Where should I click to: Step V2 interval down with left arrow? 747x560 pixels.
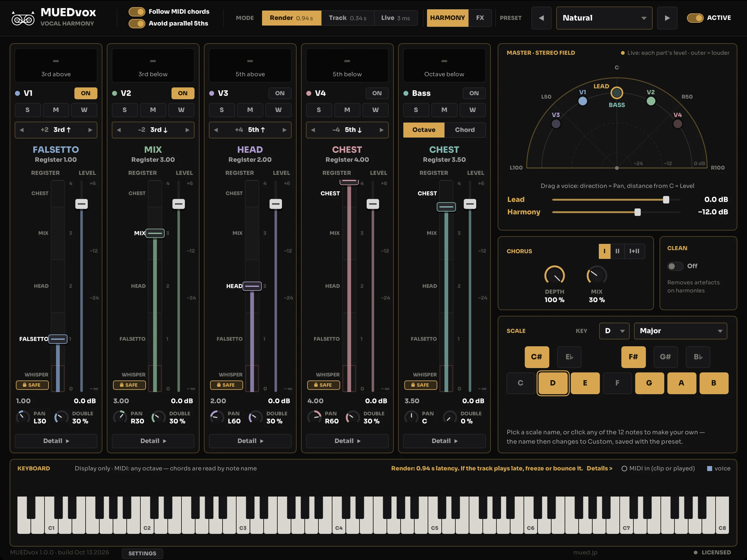(x=119, y=130)
